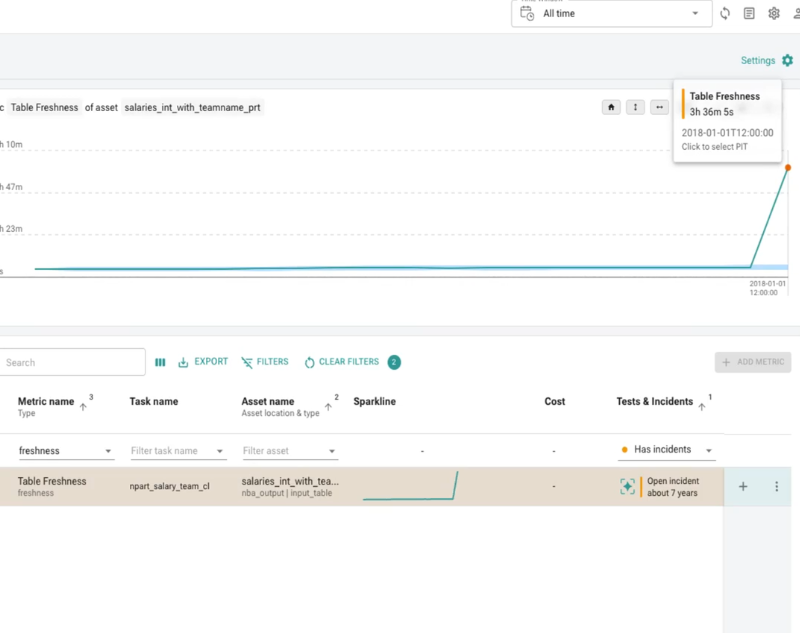Open the gear settings icon in header
The height and width of the screenshot is (633, 800).
pos(774,13)
